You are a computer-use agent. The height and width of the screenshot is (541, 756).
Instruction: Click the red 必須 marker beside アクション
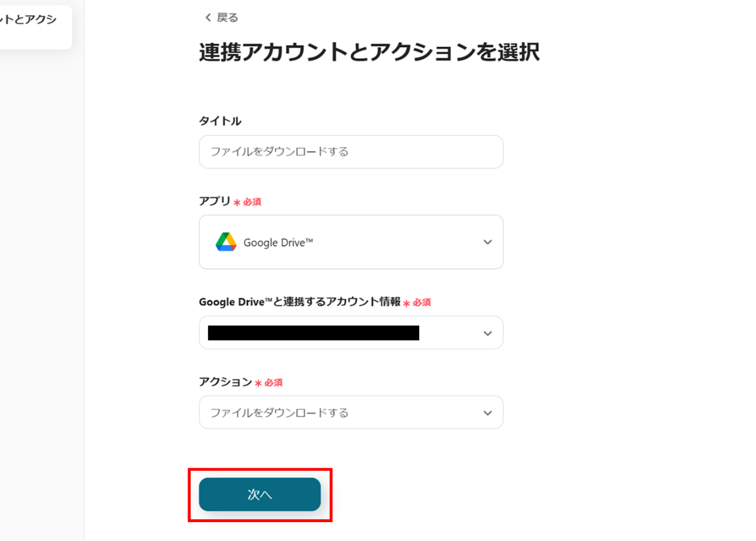(x=273, y=383)
